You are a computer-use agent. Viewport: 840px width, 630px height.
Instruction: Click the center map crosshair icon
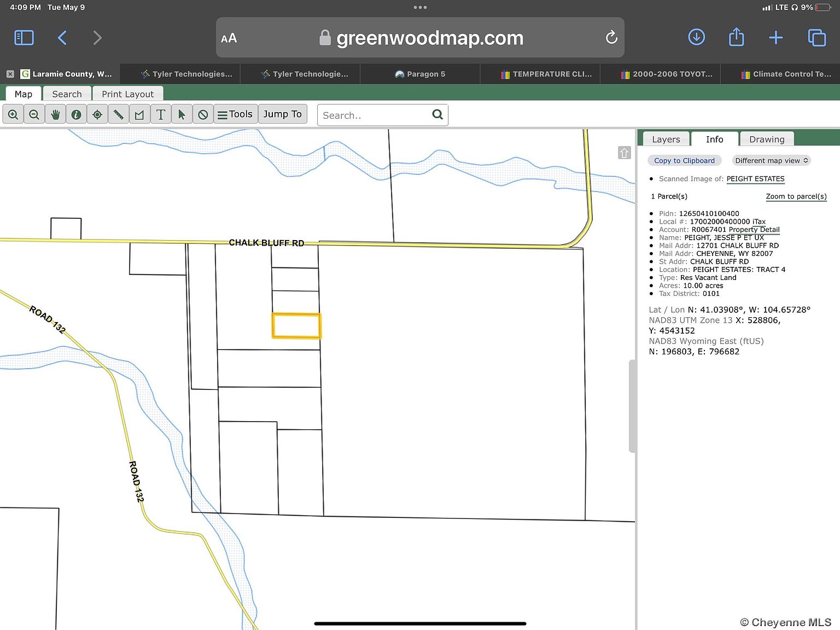(x=97, y=114)
